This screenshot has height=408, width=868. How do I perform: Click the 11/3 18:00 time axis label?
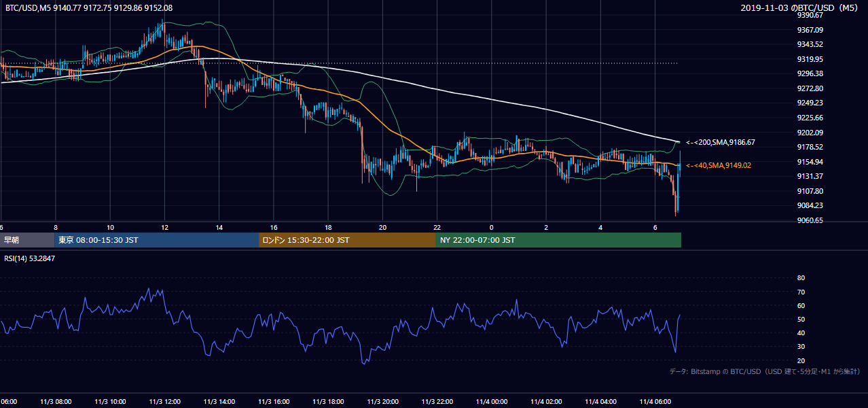click(x=327, y=401)
